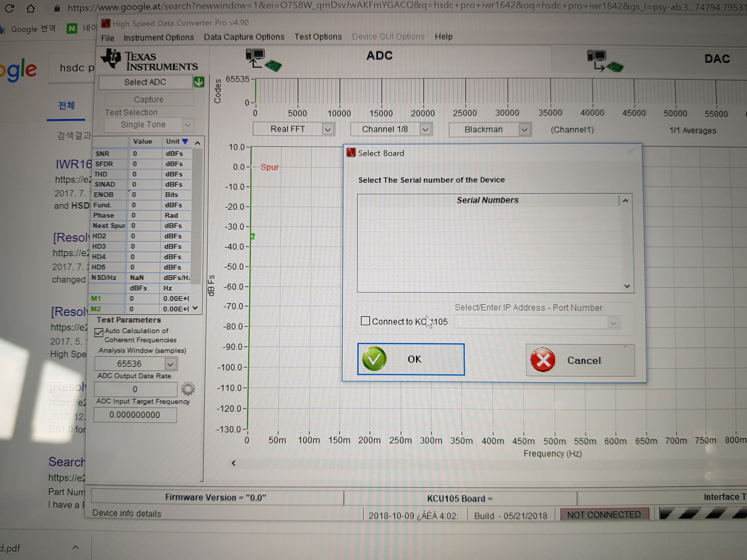Click the Capture button

(149, 99)
